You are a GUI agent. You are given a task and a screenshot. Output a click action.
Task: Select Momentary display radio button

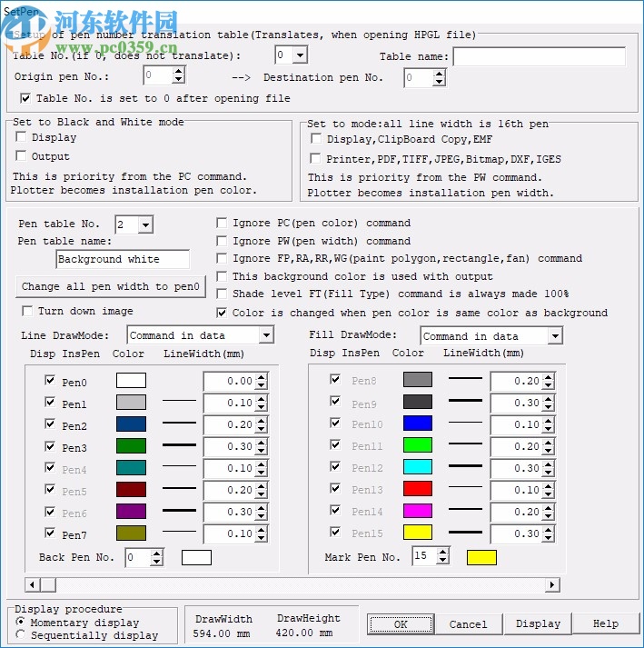[20, 621]
